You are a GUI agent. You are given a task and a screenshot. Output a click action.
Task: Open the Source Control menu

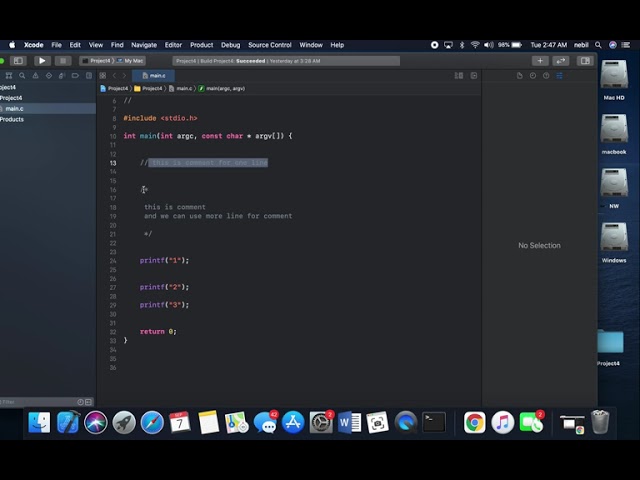click(x=270, y=45)
